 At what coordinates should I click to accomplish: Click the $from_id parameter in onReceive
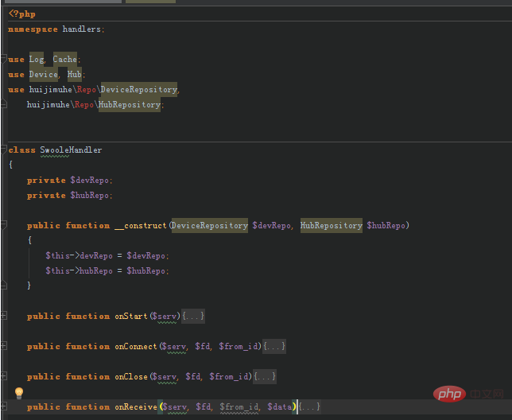tap(239, 407)
